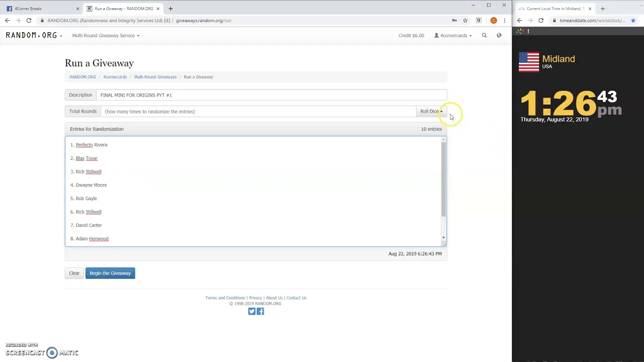Viewport: 644px width, 362px height.
Task: Click the timeanddate address bar URL
Action: pyautogui.click(x=592, y=21)
